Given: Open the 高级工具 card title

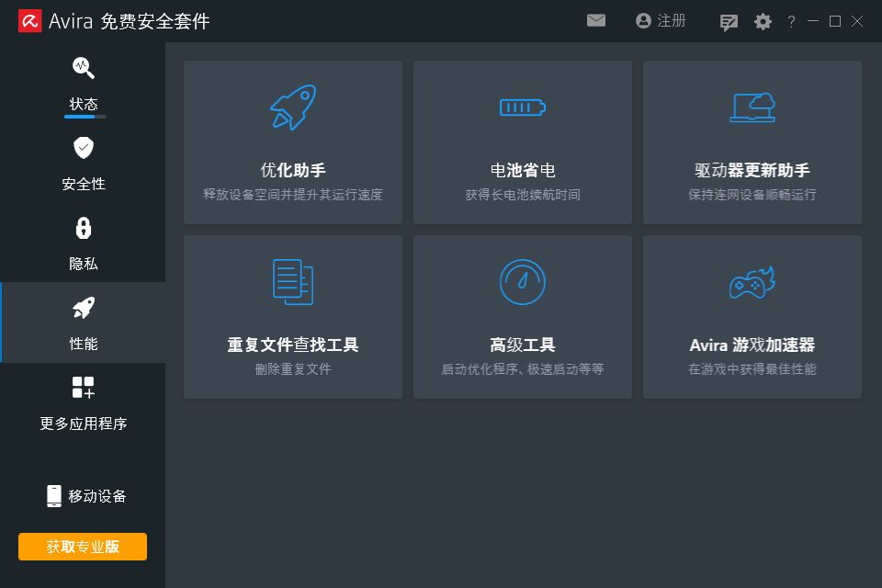Looking at the screenshot, I should click(x=523, y=345).
